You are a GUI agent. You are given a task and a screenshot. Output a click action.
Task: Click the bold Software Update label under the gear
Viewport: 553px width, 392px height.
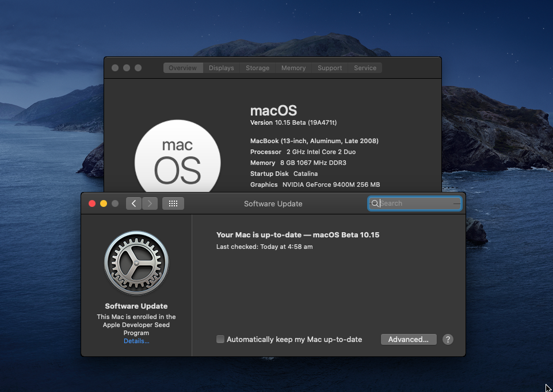(x=136, y=306)
